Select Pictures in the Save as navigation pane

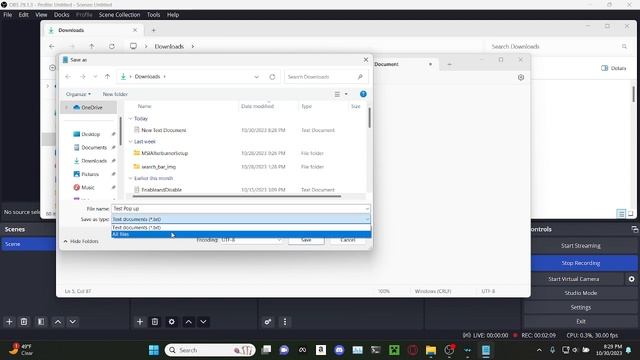pyautogui.click(x=90, y=174)
